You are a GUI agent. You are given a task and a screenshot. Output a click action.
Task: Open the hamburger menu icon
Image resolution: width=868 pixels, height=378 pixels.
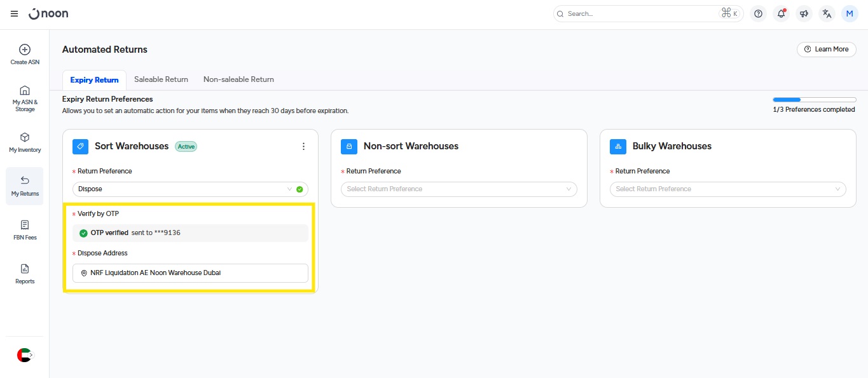14,14
